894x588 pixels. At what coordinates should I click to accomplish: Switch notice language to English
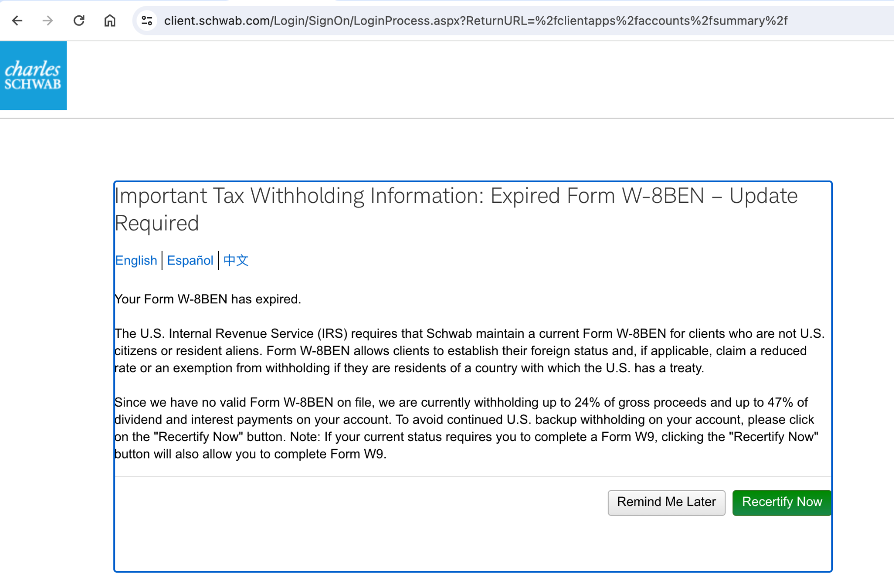point(136,261)
